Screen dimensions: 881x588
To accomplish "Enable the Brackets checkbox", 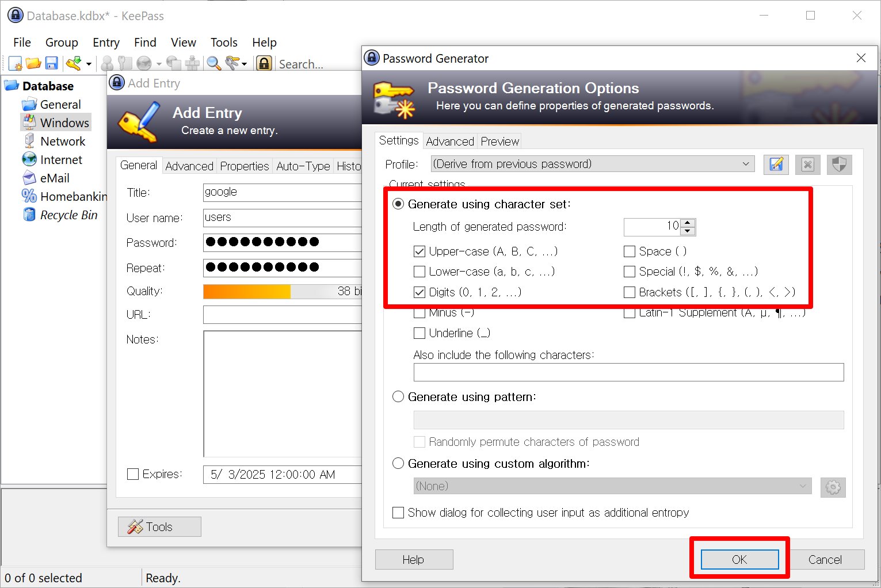I will click(x=630, y=292).
